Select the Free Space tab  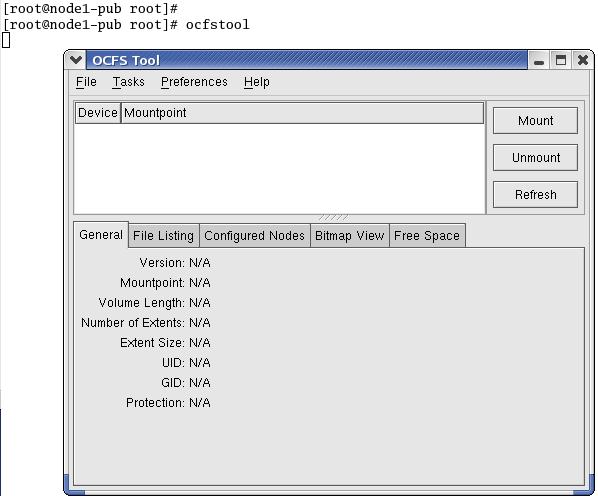click(x=427, y=236)
